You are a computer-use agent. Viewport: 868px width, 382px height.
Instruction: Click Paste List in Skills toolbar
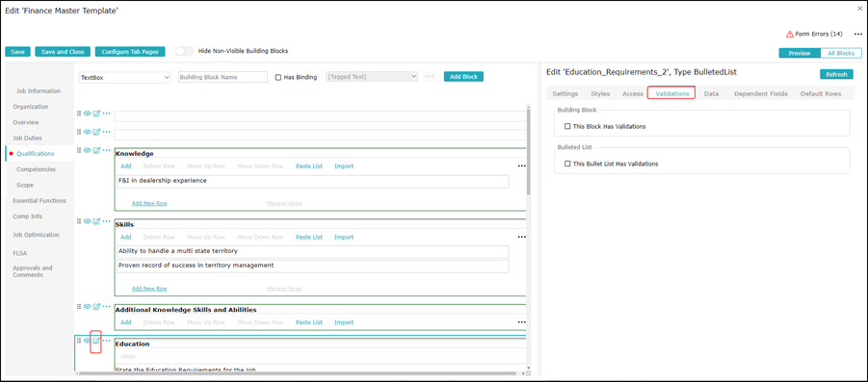[309, 237]
